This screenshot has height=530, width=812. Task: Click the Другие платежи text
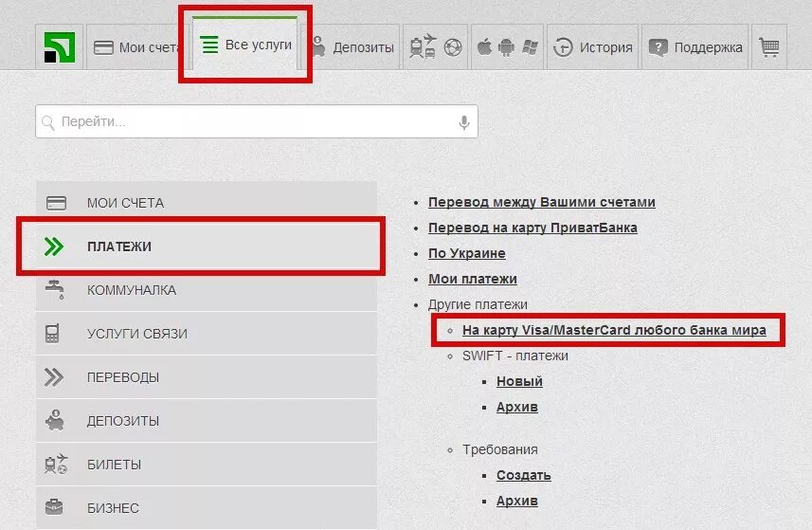coord(478,304)
